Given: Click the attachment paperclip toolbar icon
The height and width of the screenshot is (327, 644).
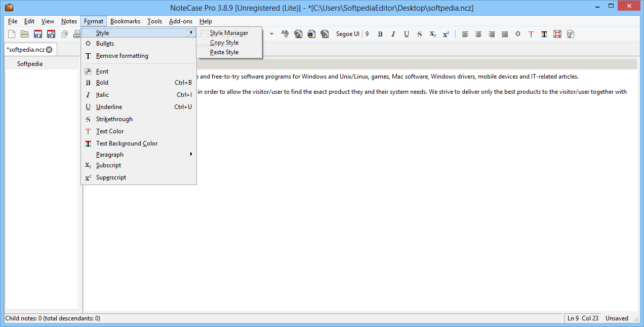Looking at the screenshot, I should pyautogui.click(x=325, y=34).
